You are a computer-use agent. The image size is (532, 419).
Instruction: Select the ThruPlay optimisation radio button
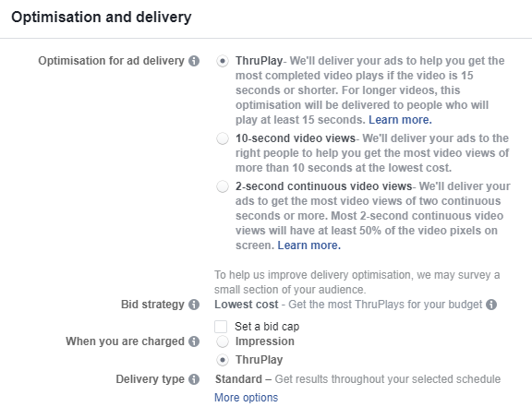[223, 61]
